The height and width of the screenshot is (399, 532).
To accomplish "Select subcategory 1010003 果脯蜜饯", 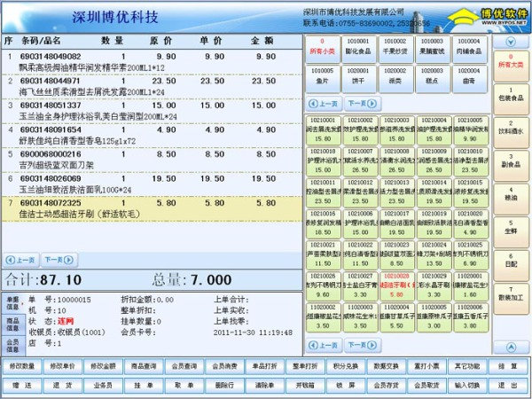I will point(433,49).
